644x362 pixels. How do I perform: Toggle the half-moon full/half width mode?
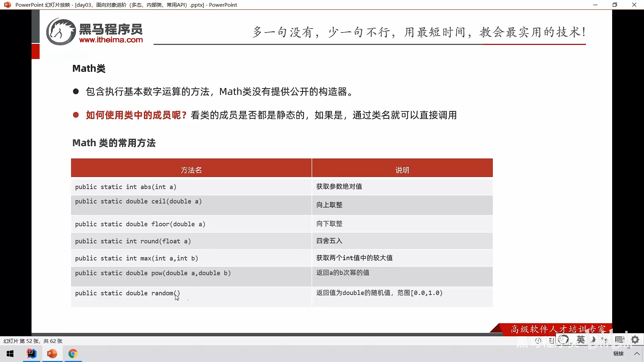tap(593, 340)
